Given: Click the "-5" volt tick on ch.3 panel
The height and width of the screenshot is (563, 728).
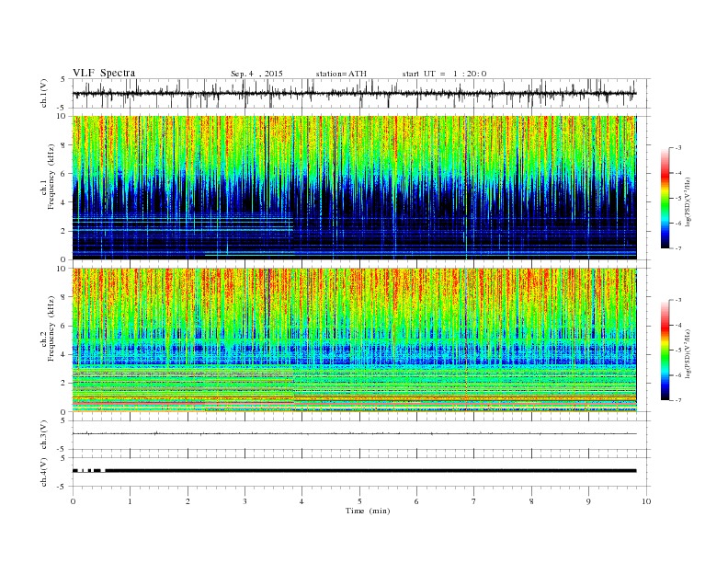Looking at the screenshot, I should point(63,450).
